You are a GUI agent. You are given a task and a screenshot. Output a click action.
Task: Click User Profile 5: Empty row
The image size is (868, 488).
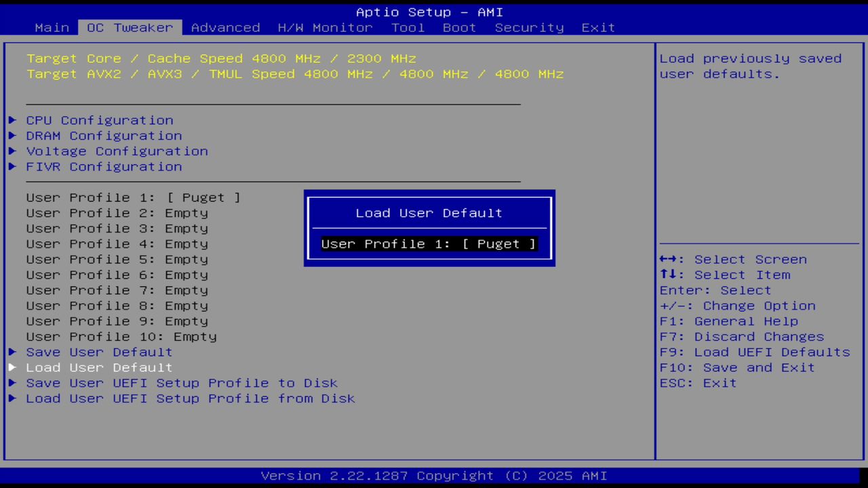(x=117, y=260)
